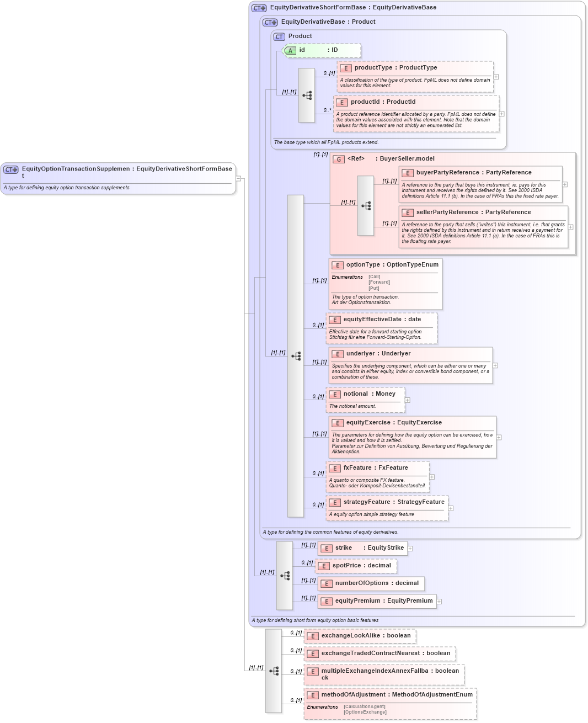Click 'A type for defining equity option transaction supplements' text
The width and height of the screenshot is (588, 723).
tap(66, 188)
